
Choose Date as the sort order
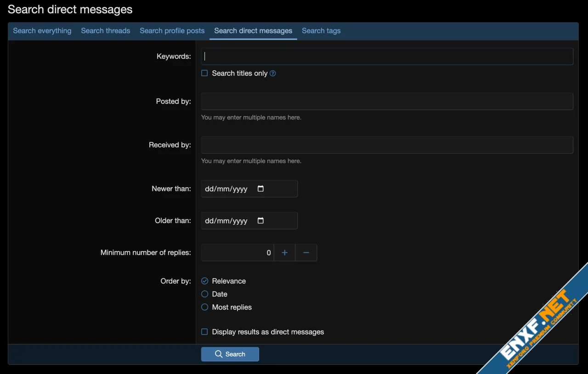click(205, 294)
